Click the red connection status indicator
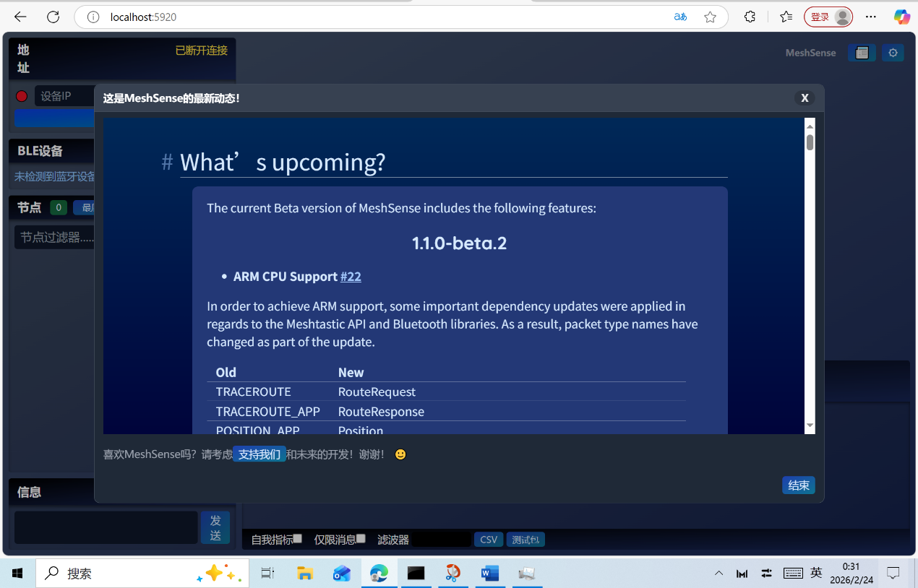918x588 pixels. [x=22, y=96]
